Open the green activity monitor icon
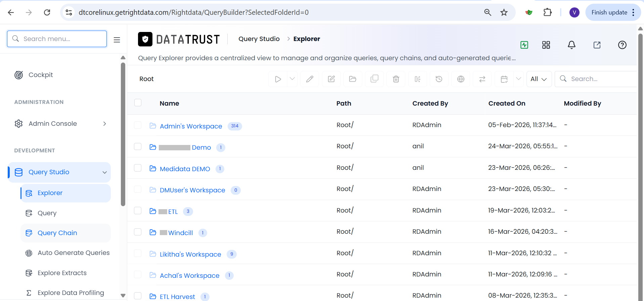 click(x=524, y=45)
